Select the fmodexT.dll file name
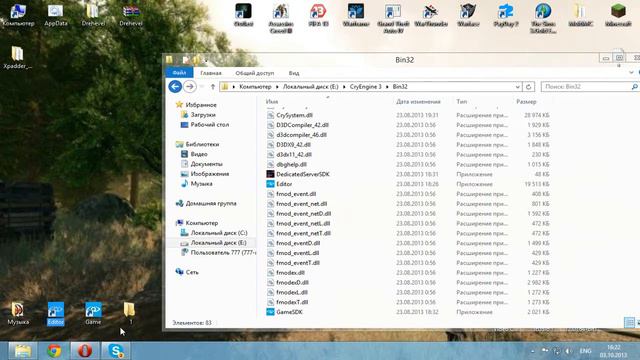This screenshot has width=640, height=360. (x=292, y=302)
